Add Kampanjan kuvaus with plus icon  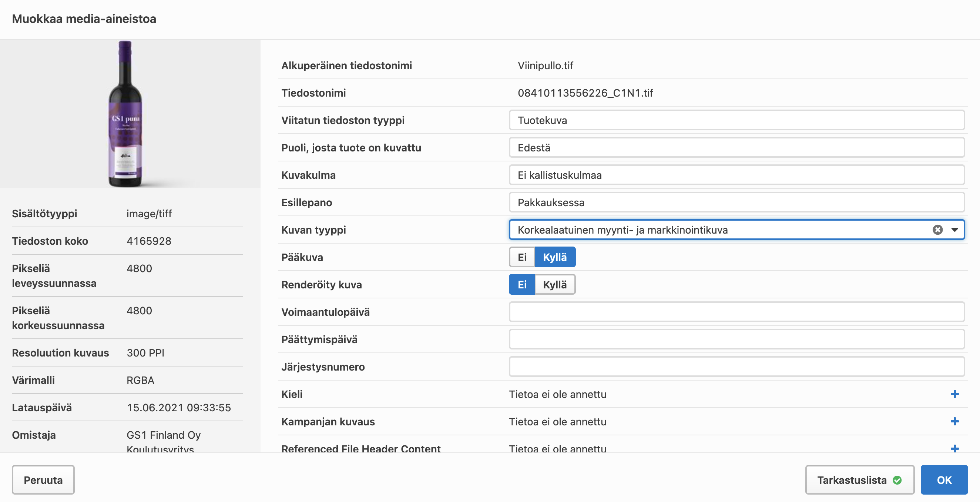click(954, 421)
